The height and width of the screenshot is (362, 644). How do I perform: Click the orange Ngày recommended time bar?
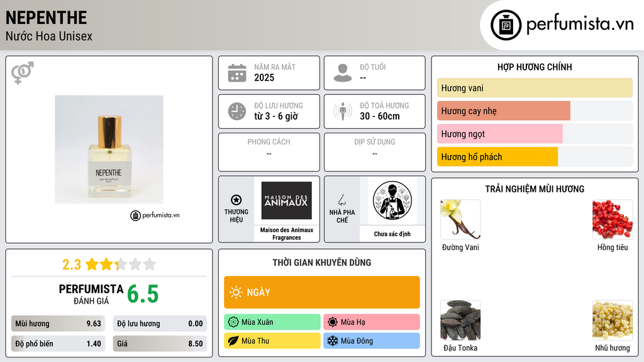(322, 292)
